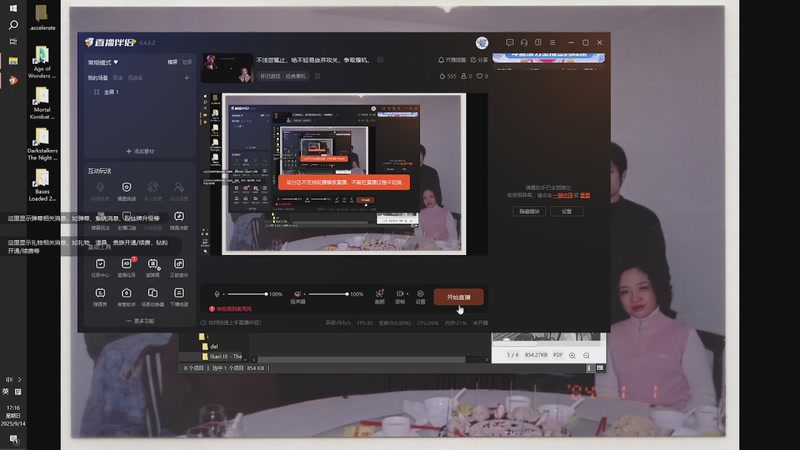Mute the microphone icon
This screenshot has height=450, width=800.
point(217,294)
